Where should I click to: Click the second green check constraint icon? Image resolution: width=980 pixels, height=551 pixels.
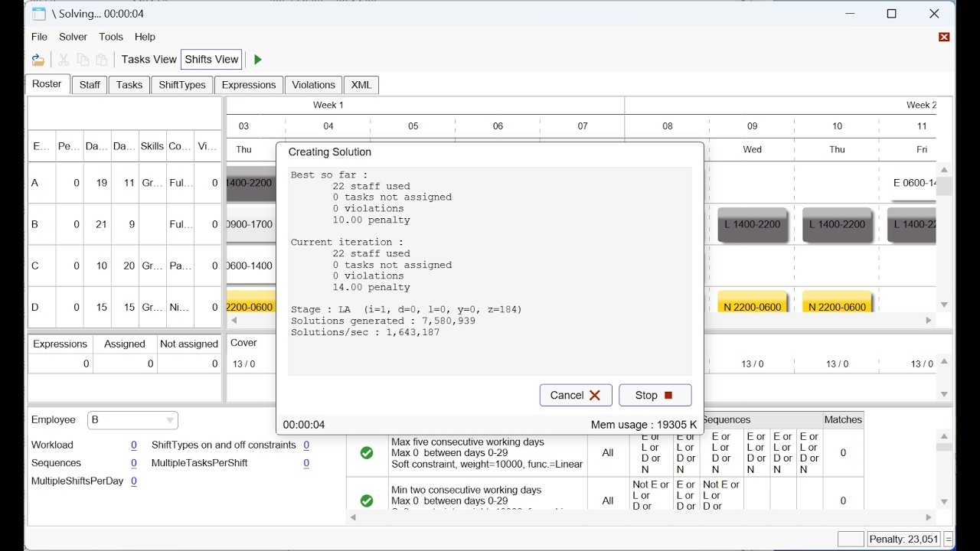(367, 500)
